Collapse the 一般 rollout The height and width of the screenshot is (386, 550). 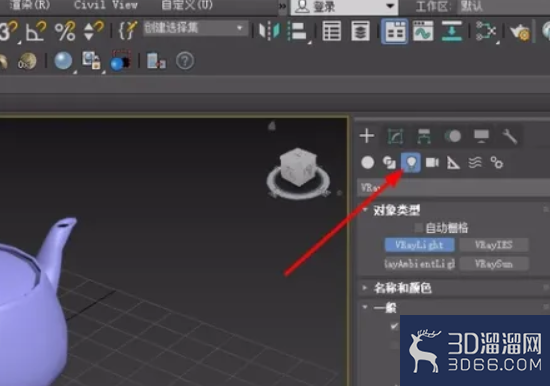(385, 308)
